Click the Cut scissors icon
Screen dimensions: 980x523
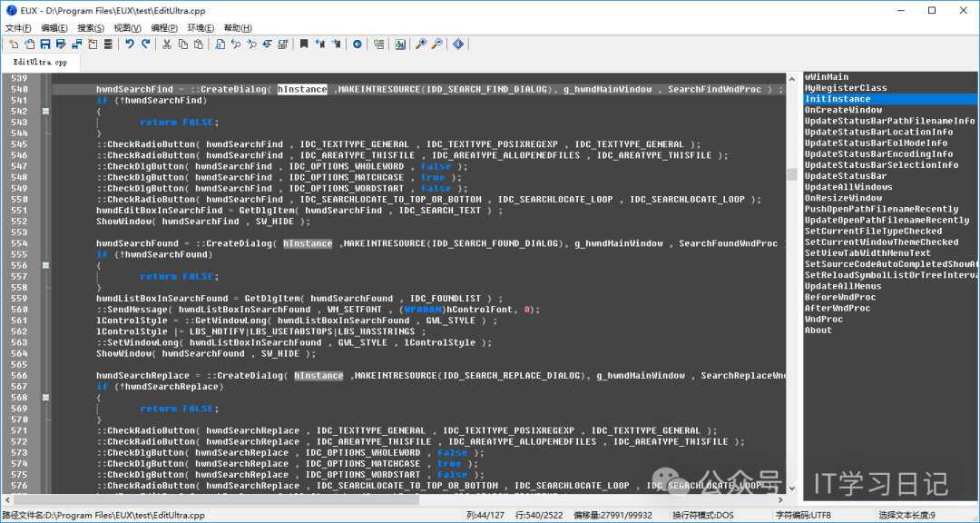168,44
